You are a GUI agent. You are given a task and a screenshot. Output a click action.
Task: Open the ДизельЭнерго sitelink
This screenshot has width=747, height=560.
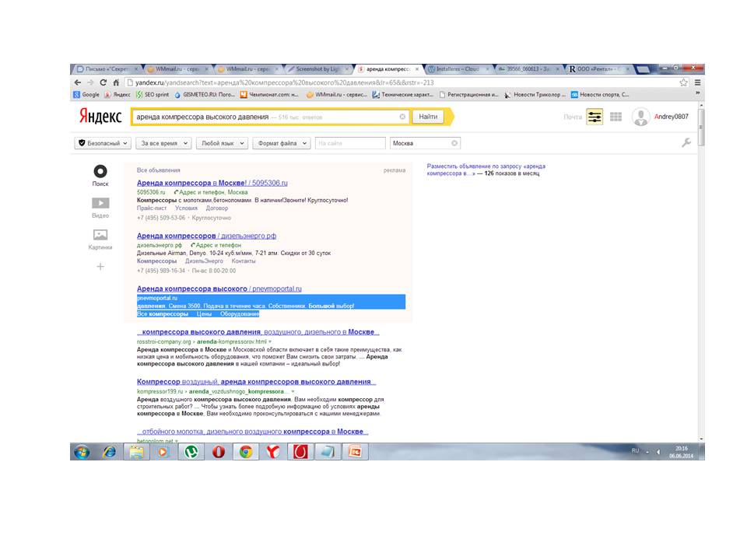click(x=204, y=261)
